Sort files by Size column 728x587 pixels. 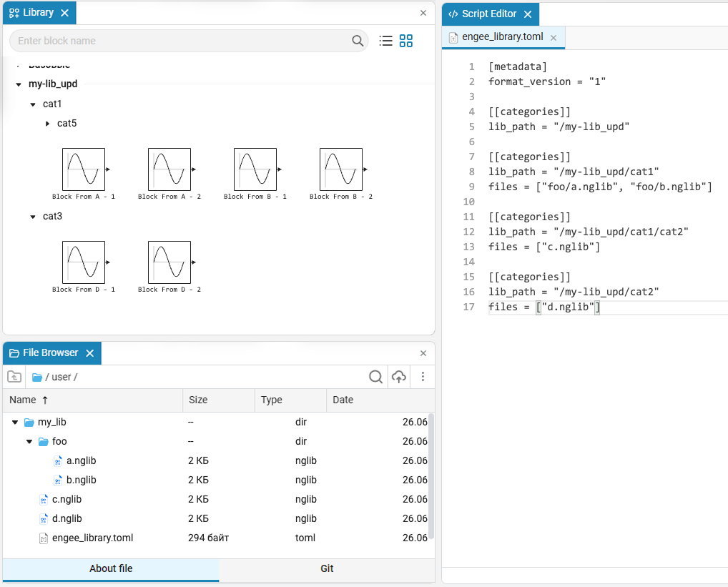pos(219,400)
